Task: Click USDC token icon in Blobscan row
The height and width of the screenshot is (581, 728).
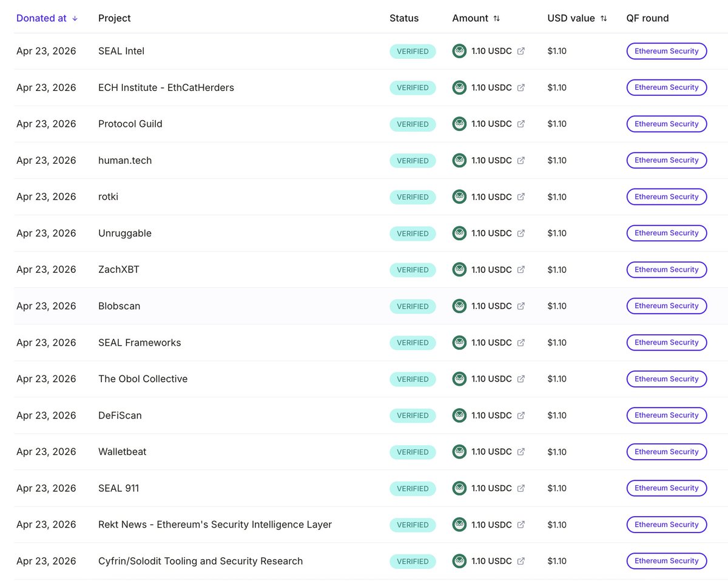Action: [459, 306]
